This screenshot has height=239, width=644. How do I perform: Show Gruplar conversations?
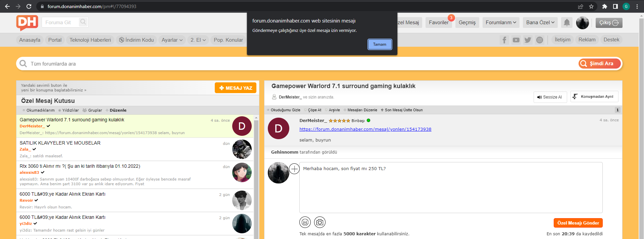(92, 110)
